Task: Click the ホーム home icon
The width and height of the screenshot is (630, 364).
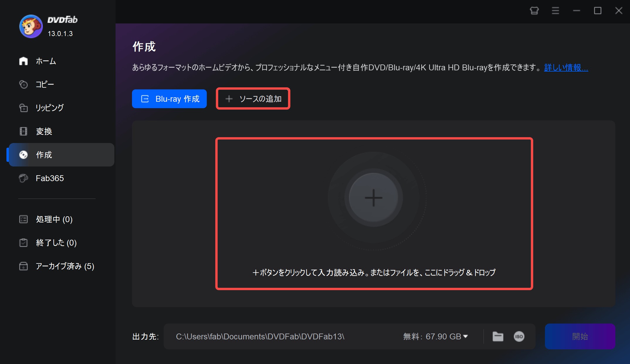Action: pos(23,61)
